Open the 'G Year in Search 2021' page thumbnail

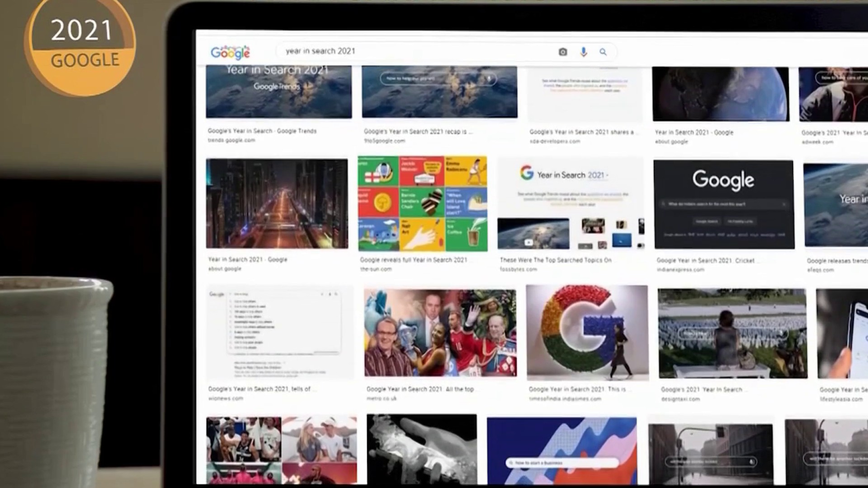pos(571,204)
